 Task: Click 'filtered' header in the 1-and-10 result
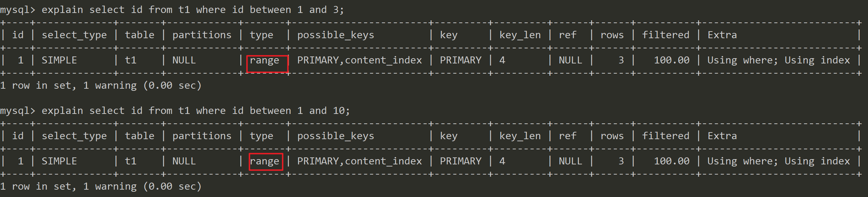point(666,136)
